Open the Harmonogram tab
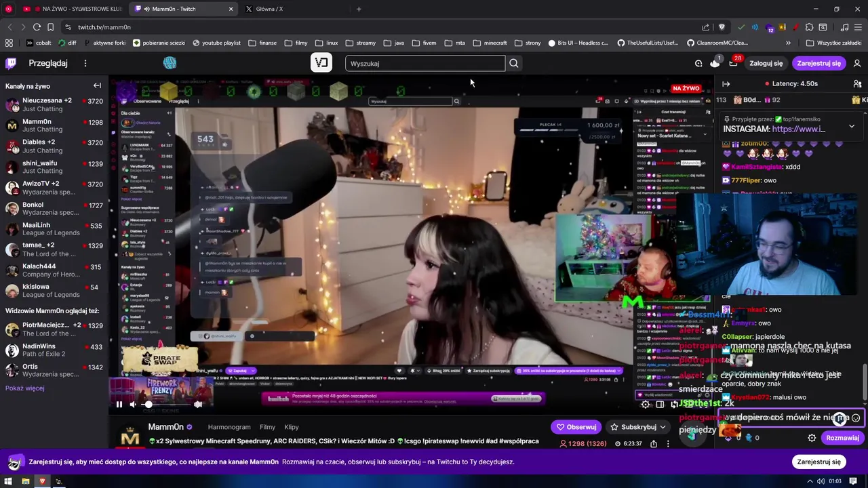This screenshot has width=868, height=488. point(229,427)
